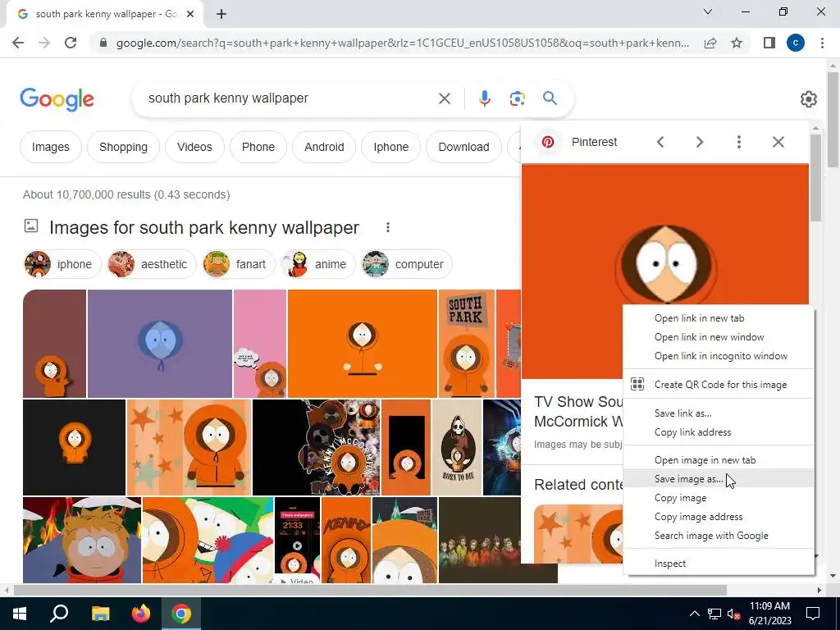The width and height of the screenshot is (840, 630).
Task: Click the Google logo
Action: click(x=57, y=99)
